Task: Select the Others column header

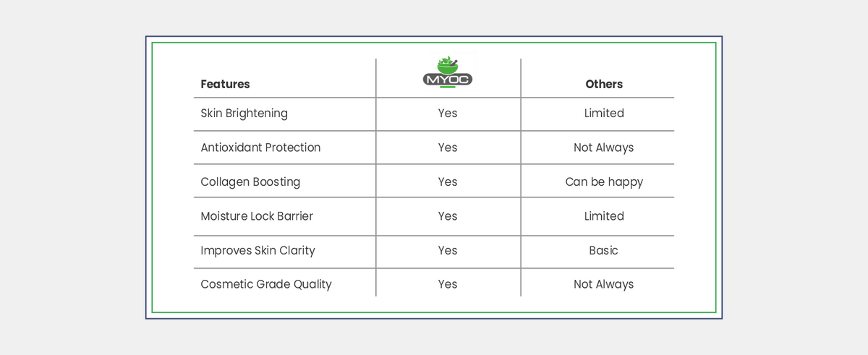Action: click(604, 84)
